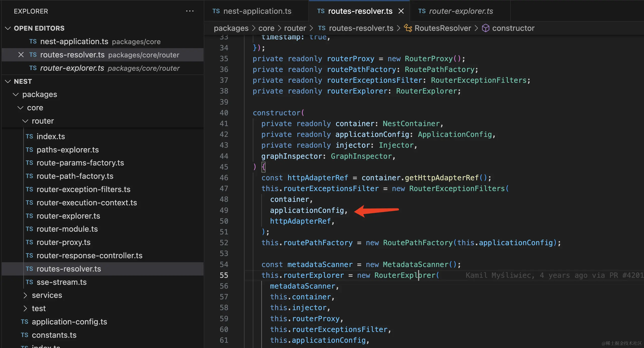Open route-params-factory.ts file
The width and height of the screenshot is (644, 348).
(x=80, y=163)
